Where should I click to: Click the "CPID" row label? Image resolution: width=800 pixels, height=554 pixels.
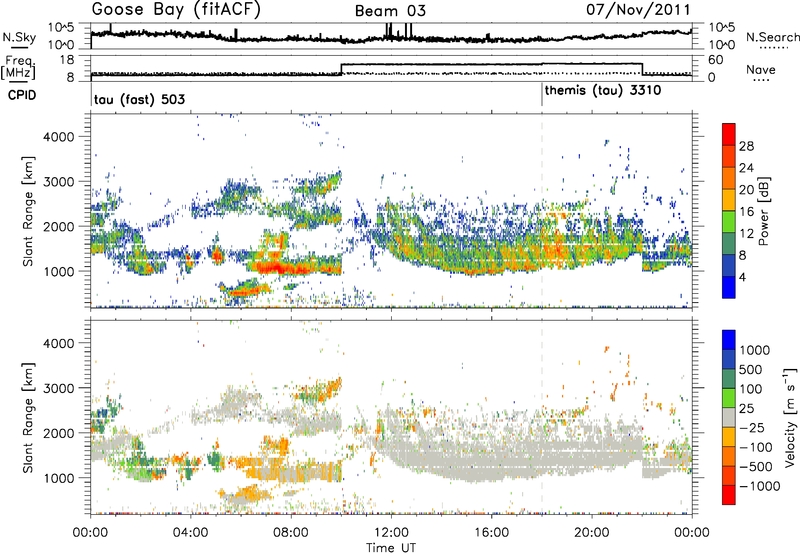(x=22, y=95)
